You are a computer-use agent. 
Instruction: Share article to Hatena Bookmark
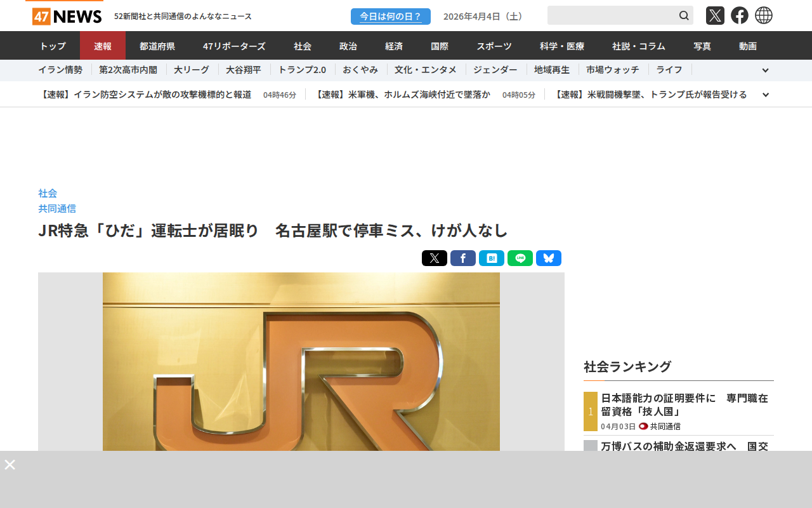(x=491, y=258)
